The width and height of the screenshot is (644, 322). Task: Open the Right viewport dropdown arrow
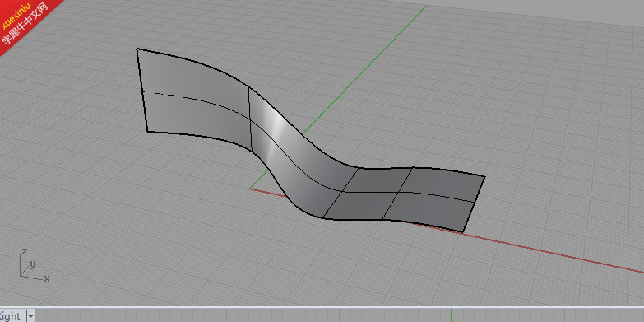pos(30,316)
